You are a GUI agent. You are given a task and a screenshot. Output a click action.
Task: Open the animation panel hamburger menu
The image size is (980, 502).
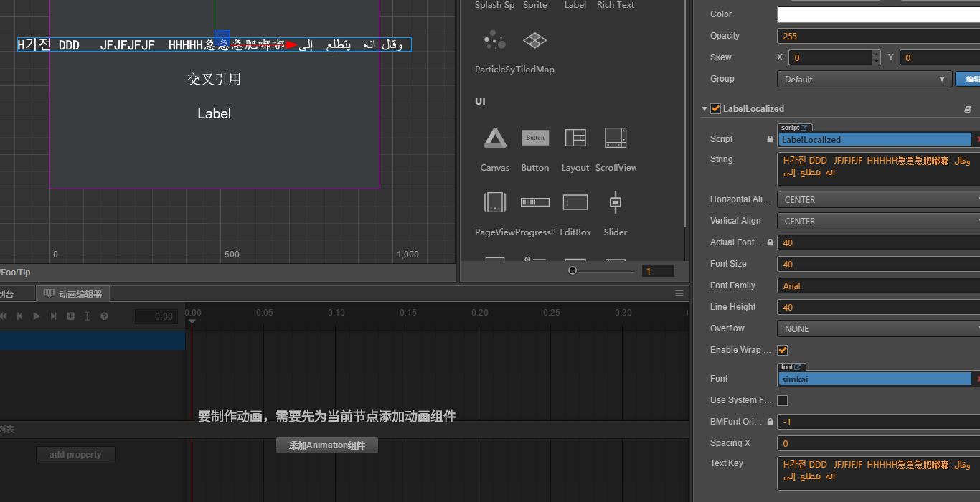tap(679, 293)
